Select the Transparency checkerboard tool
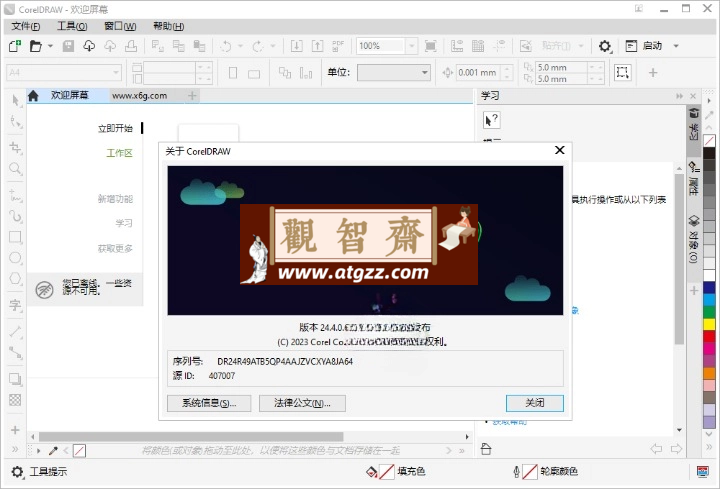The width and height of the screenshot is (720, 489). (x=15, y=400)
